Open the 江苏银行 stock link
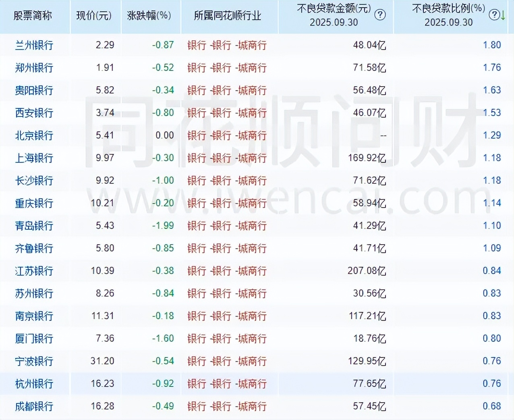The image size is (514, 420). click(x=34, y=271)
